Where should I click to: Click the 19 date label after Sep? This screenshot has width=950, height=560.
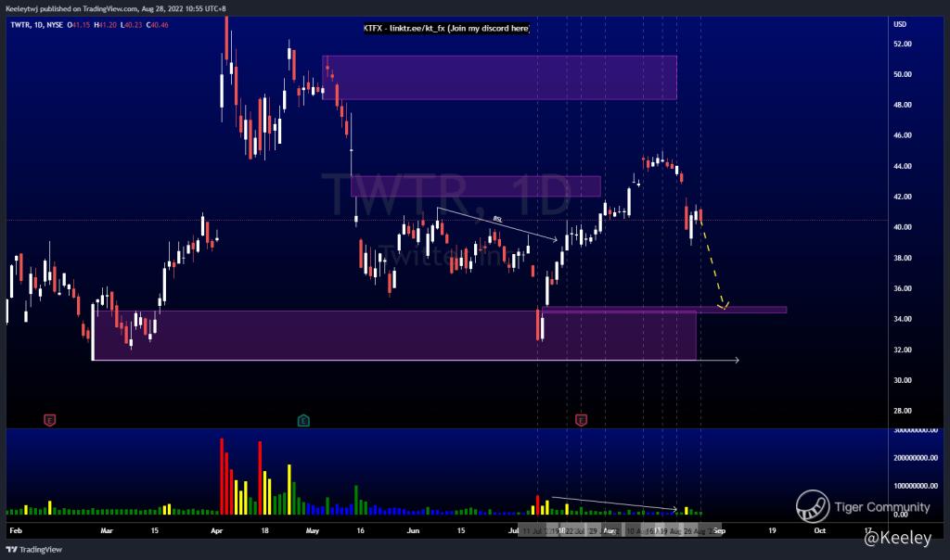point(772,531)
